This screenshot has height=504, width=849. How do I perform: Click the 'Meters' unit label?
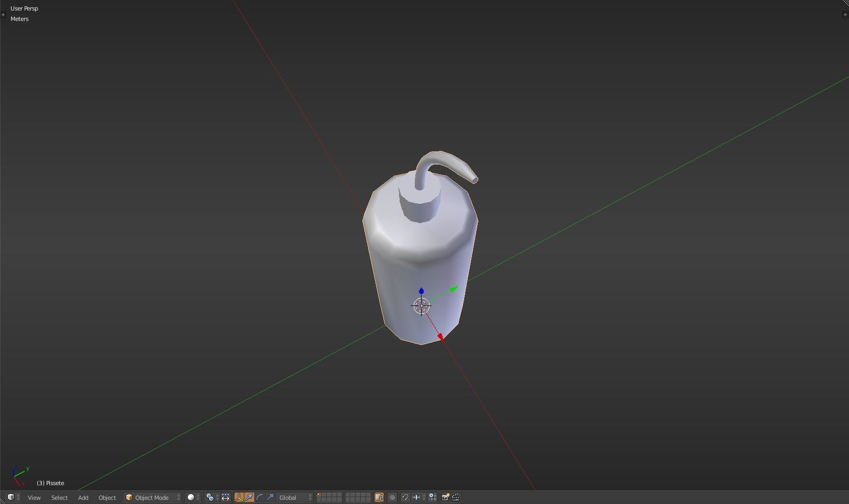(x=19, y=19)
